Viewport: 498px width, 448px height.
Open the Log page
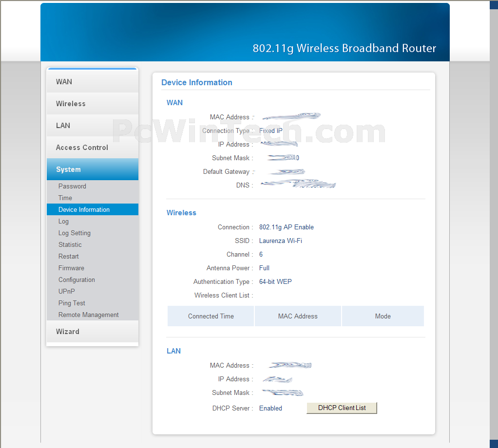(x=63, y=222)
